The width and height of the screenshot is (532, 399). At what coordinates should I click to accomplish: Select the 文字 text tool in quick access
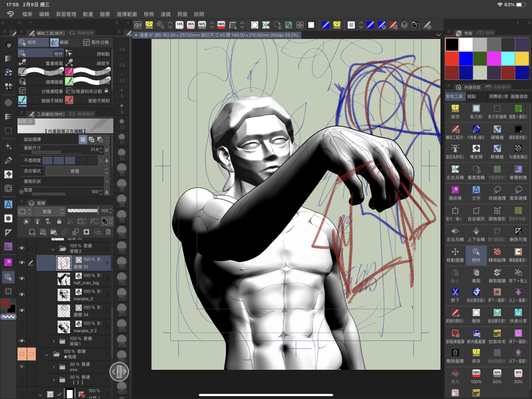point(476,190)
